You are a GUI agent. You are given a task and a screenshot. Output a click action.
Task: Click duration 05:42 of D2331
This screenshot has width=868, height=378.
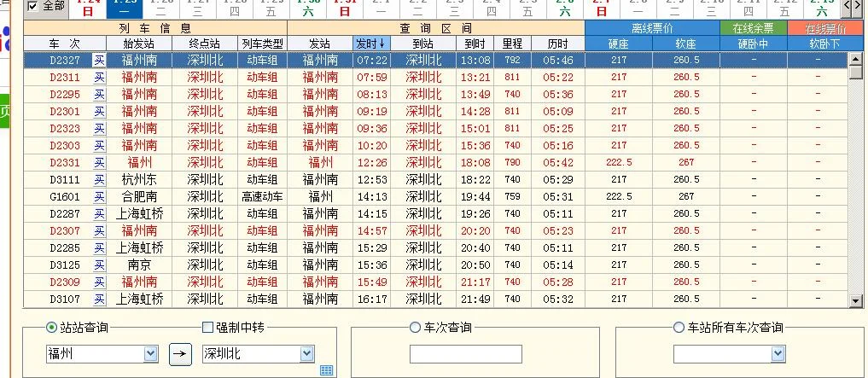click(x=558, y=163)
